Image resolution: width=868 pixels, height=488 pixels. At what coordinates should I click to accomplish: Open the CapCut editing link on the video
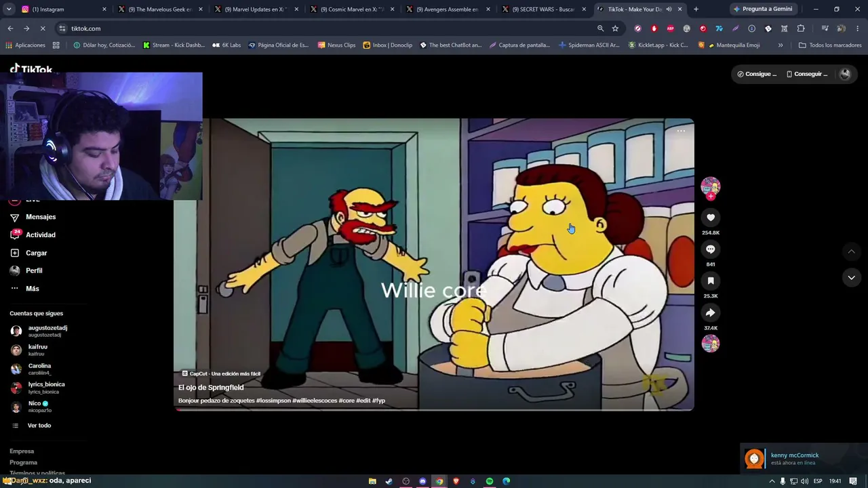coord(221,373)
